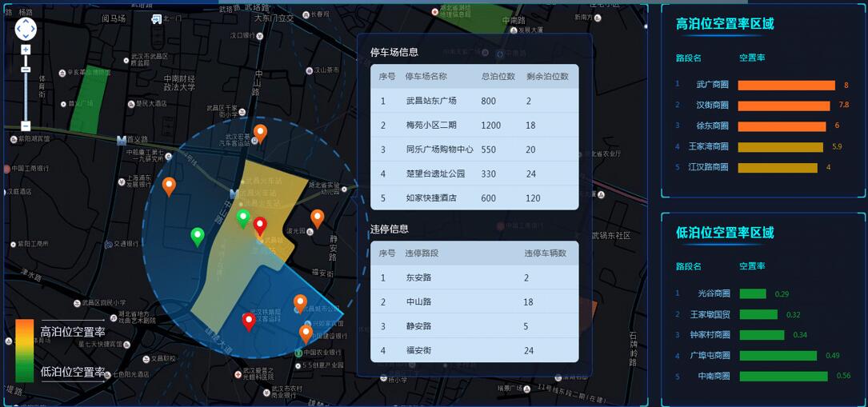The width and height of the screenshot is (868, 407).
Task: Click the red marker in the yellow zone
Action: tap(260, 226)
